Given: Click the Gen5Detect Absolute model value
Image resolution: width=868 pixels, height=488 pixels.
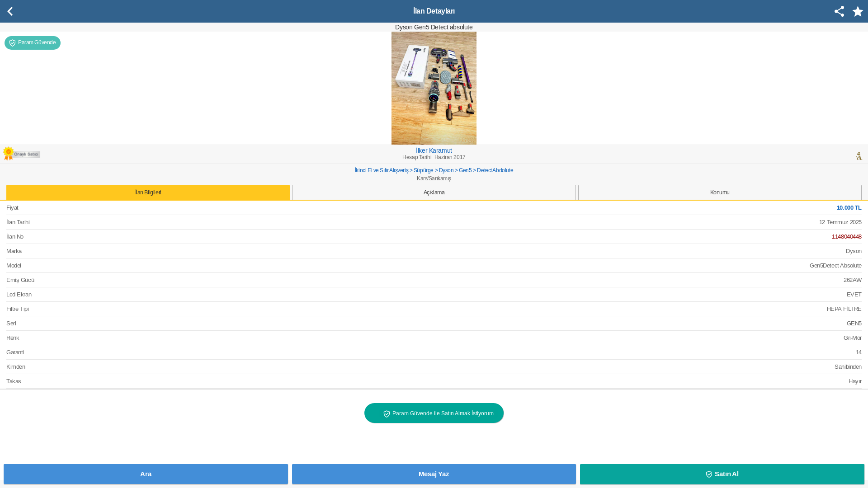Looking at the screenshot, I should [835, 266].
